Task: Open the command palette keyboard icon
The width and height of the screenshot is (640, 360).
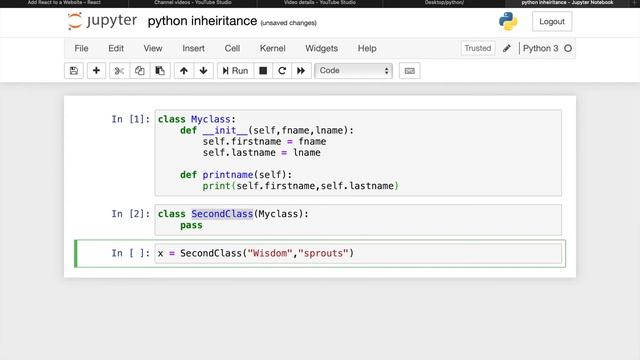Action: coord(409,71)
